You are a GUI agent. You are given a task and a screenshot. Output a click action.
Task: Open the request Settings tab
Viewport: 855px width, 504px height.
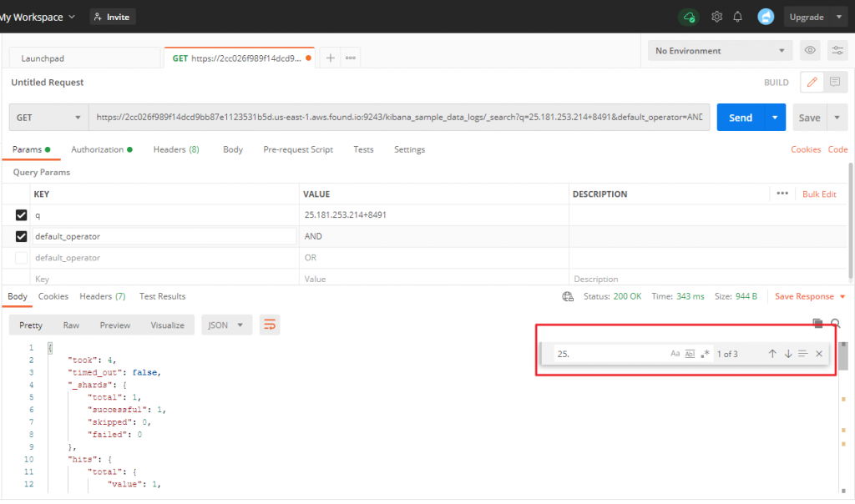tap(409, 149)
